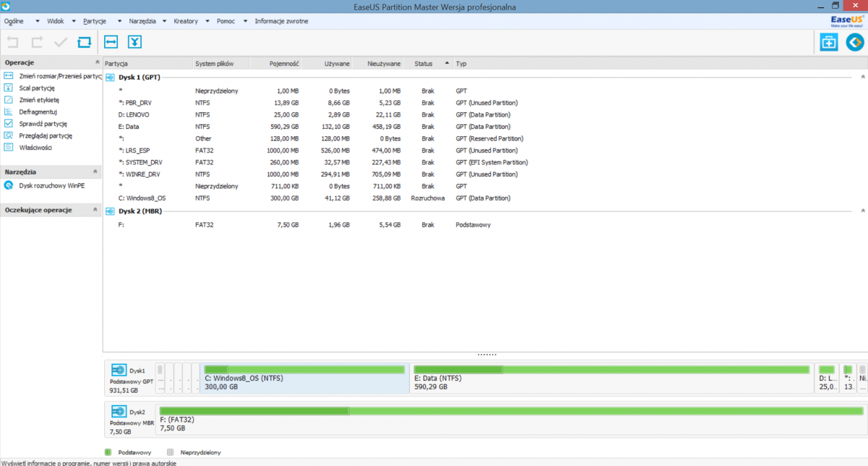
Task: Open the Pomoc menu
Action: [x=226, y=21]
